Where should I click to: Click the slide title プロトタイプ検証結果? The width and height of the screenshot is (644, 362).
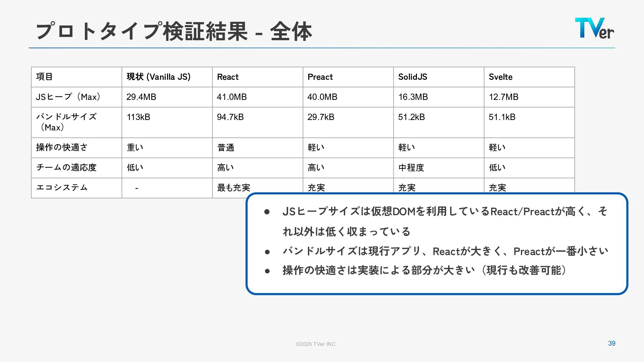[x=174, y=32]
